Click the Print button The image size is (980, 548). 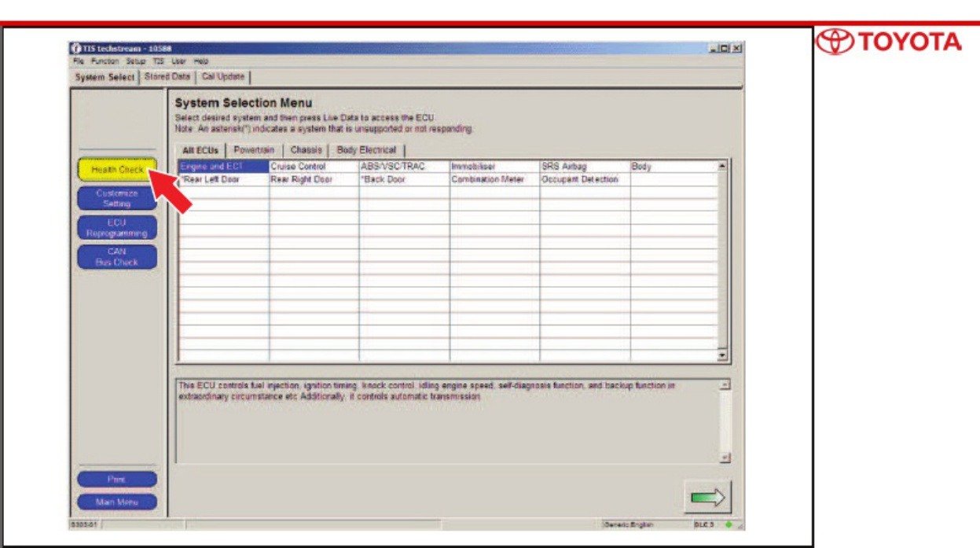[x=117, y=480]
